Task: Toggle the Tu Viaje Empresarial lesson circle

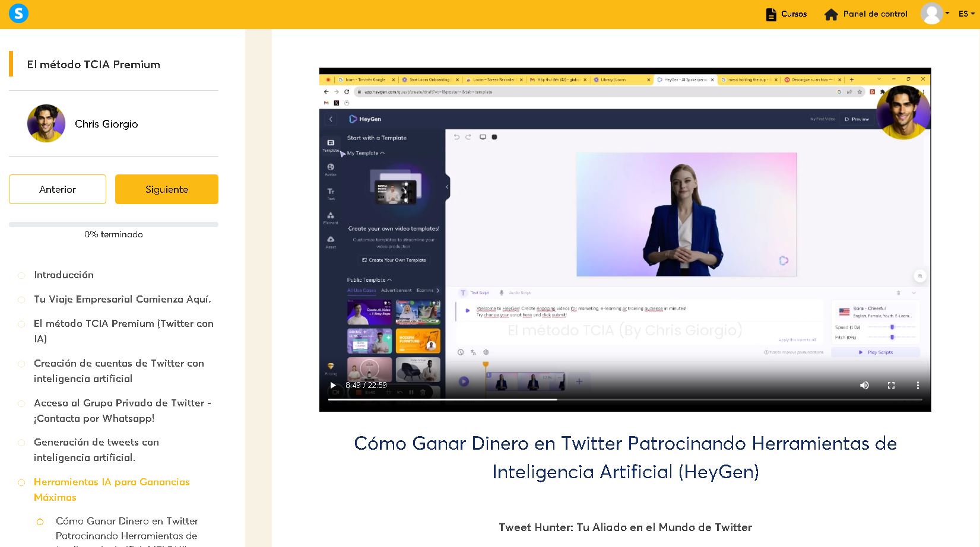Action: coord(21,300)
